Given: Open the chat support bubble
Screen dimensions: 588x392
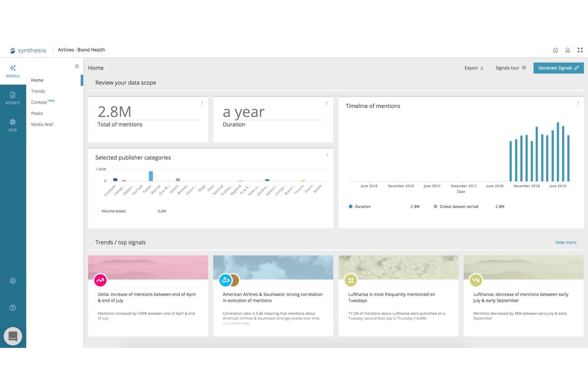Looking at the screenshot, I should pyautogui.click(x=13, y=336).
